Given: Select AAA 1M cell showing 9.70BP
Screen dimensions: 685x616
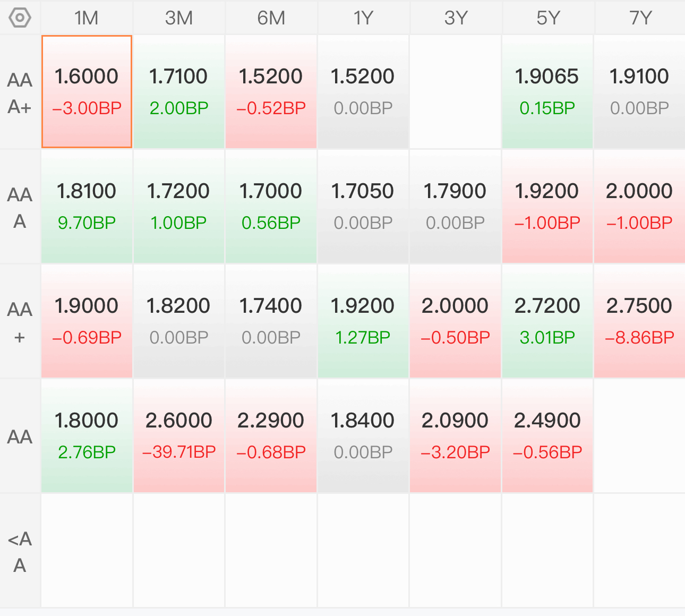Looking at the screenshot, I should pos(87,207).
